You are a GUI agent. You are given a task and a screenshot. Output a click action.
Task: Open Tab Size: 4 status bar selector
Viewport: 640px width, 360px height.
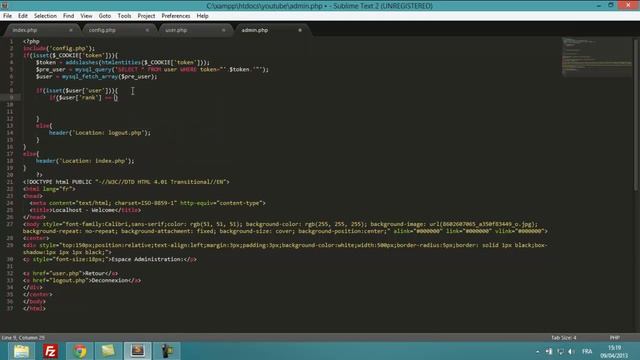click(564, 338)
